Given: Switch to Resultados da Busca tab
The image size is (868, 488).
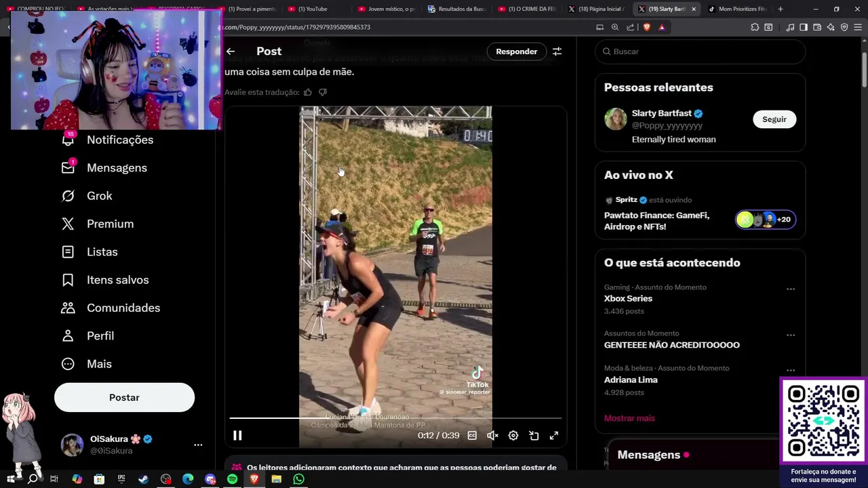Looking at the screenshot, I should pos(457,9).
